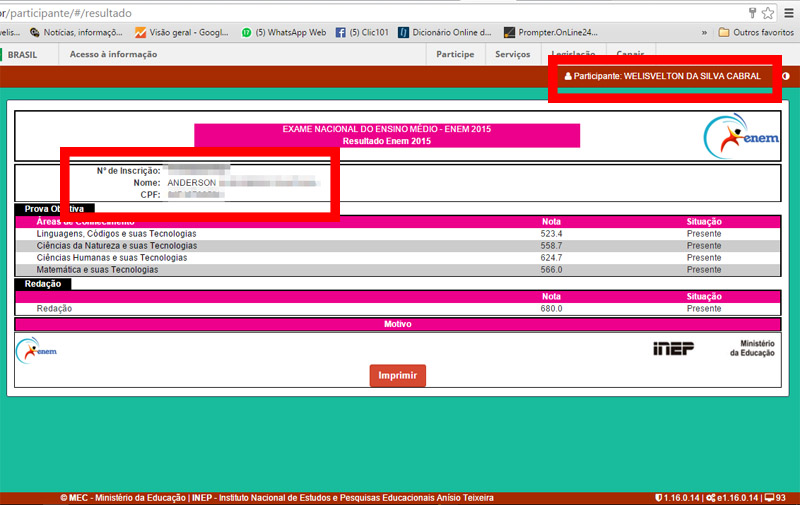This screenshot has height=505, width=800.
Task: Show more bookmarks with the chevron
Action: (x=704, y=33)
